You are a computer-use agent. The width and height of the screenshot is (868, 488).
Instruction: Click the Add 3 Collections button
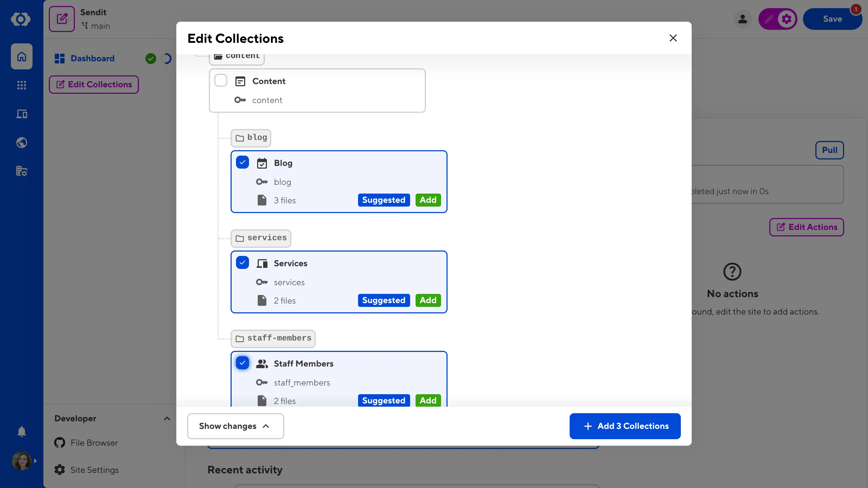pos(625,426)
